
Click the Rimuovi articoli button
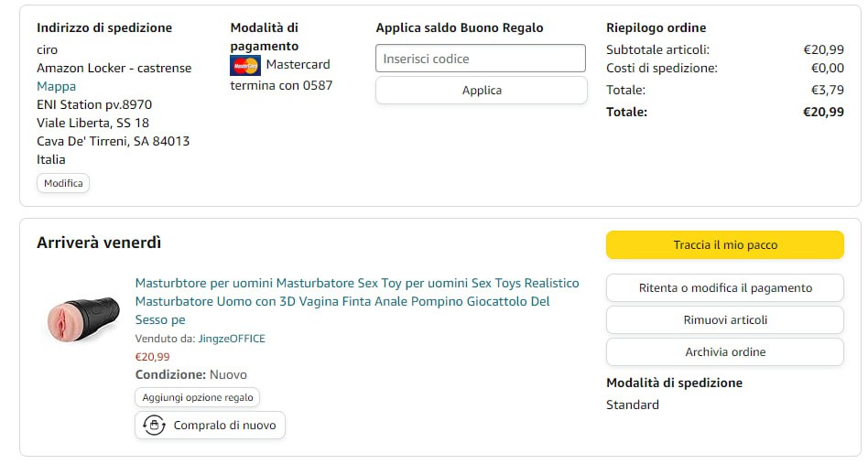tap(724, 320)
